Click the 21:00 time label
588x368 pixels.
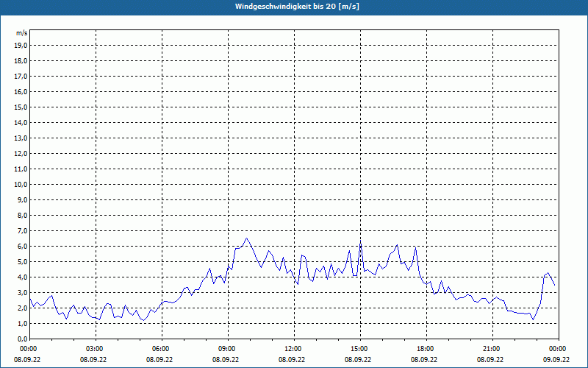[x=492, y=349]
